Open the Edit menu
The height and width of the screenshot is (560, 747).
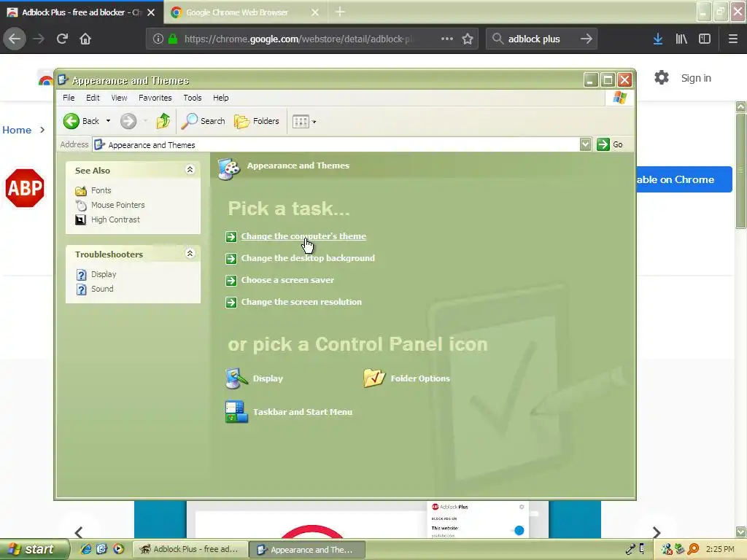(93, 98)
